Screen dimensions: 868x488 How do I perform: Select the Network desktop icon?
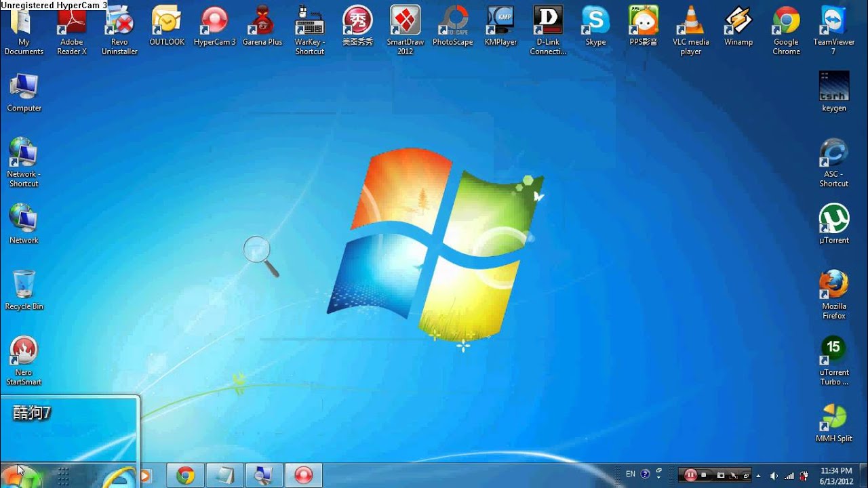24,224
